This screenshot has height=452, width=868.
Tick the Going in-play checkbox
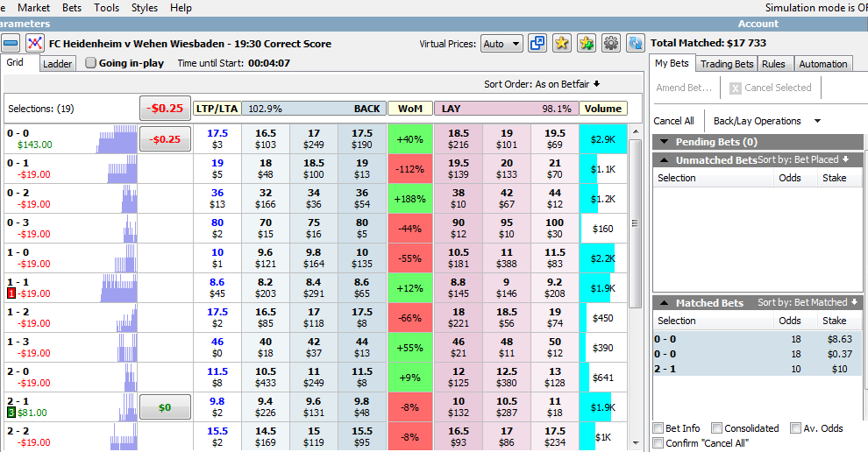(90, 63)
